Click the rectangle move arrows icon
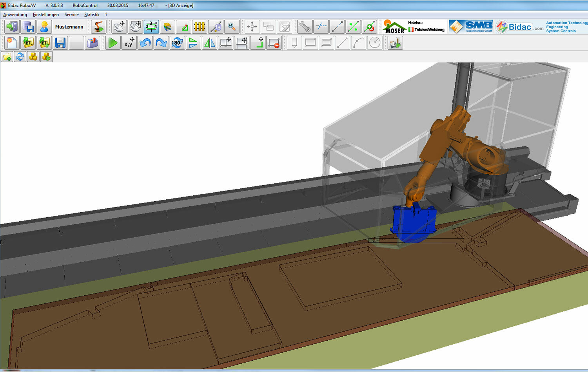Image resolution: width=588 pixels, height=372 pixels. pyautogui.click(x=225, y=43)
